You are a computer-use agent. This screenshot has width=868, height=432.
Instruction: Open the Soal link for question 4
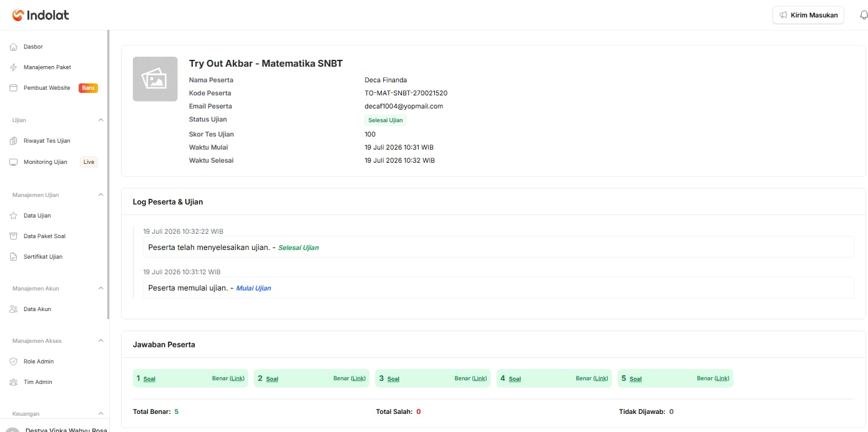pyautogui.click(x=514, y=379)
